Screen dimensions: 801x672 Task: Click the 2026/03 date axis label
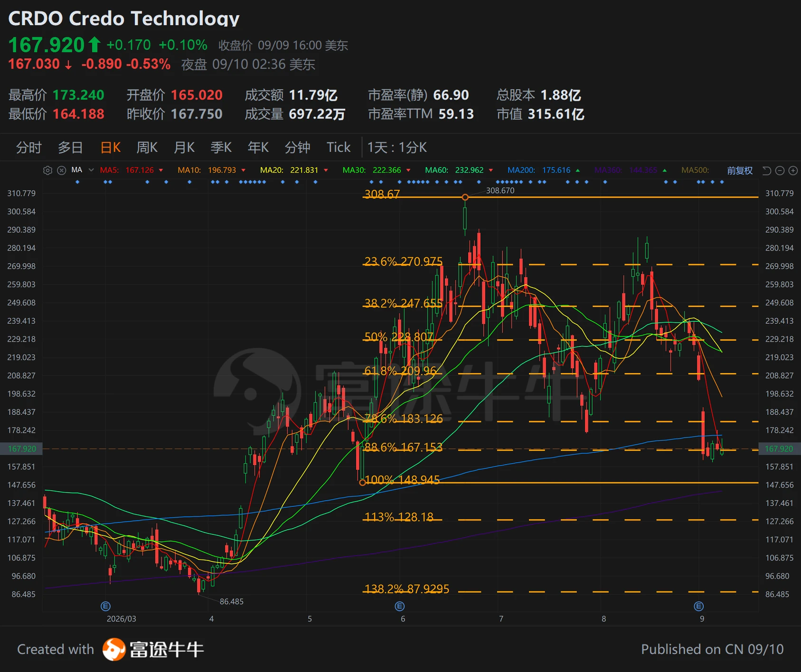pyautogui.click(x=122, y=619)
